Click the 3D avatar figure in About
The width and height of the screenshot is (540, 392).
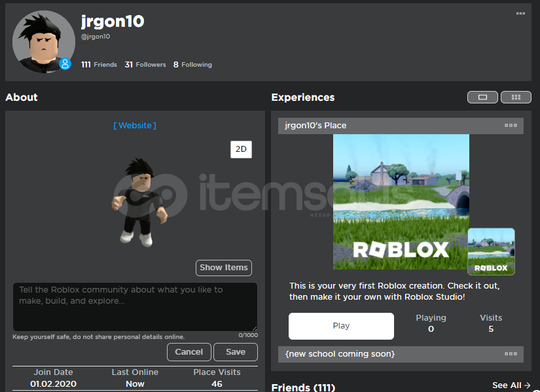click(x=139, y=202)
